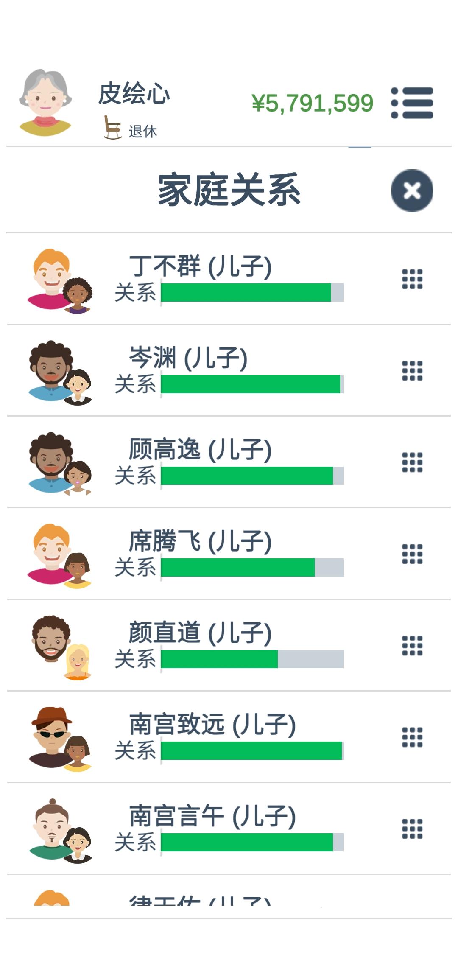The width and height of the screenshot is (458, 980).
Task: Tap 南宫言午 avatar with topknot
Action: tap(51, 829)
